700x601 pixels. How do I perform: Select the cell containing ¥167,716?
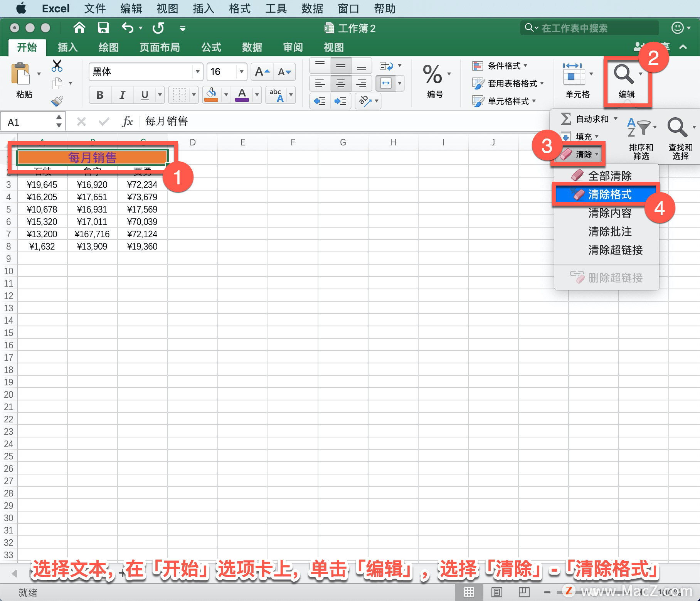click(x=92, y=234)
